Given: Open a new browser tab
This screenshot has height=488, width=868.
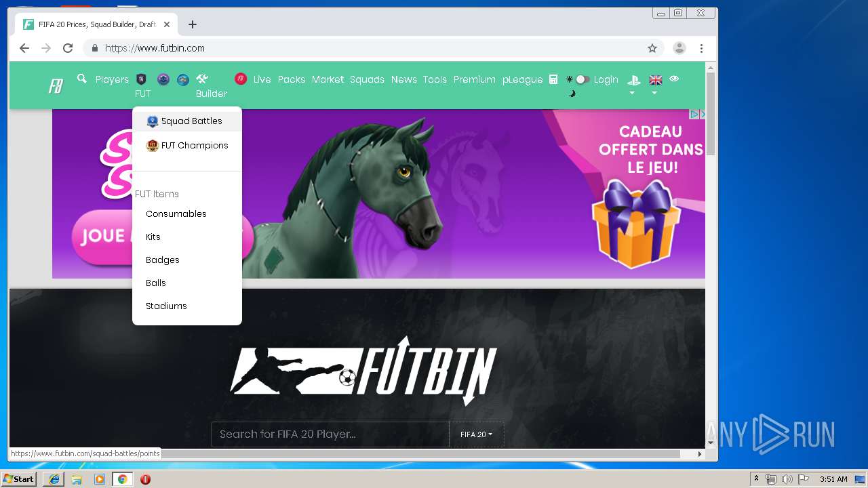Looking at the screenshot, I should point(193,24).
